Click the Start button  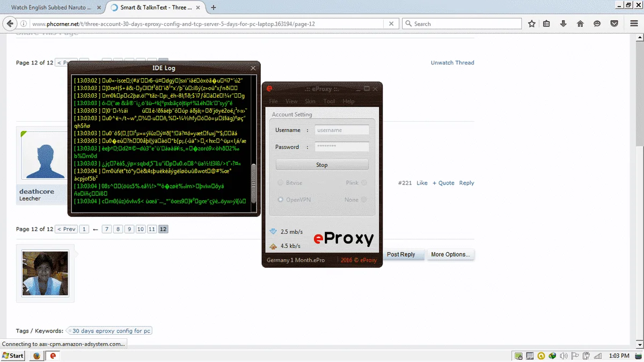13,356
